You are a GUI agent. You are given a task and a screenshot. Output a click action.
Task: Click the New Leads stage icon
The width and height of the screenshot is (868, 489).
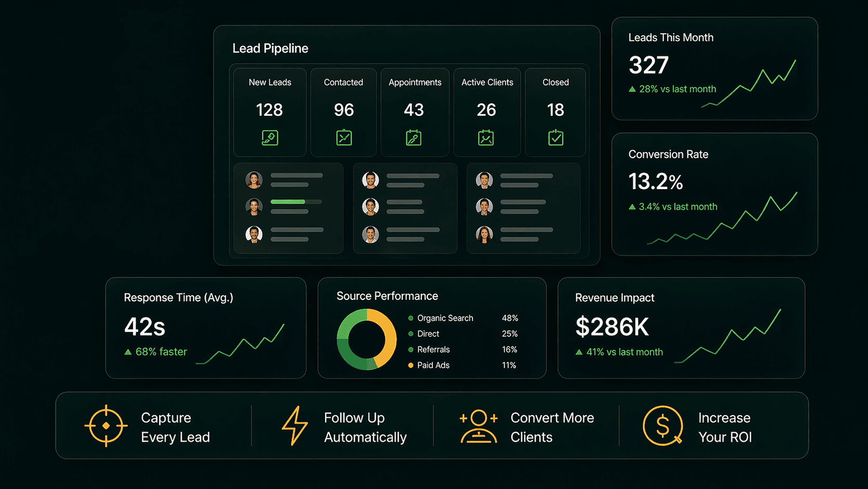tap(269, 137)
